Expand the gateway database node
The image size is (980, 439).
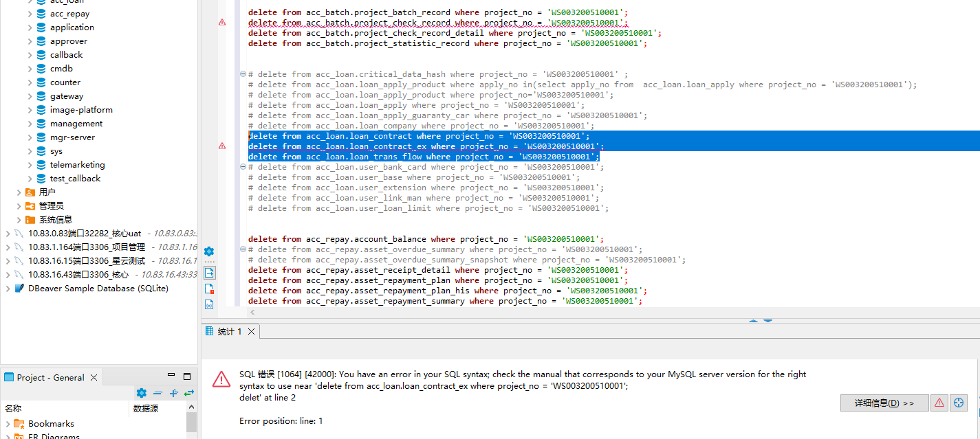tap(30, 96)
